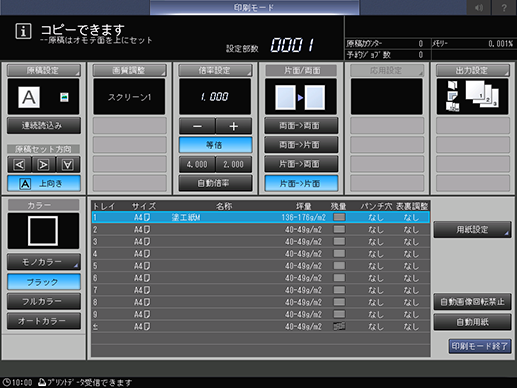
Task: Select 等倍 same-size magnification
Action: coord(215,145)
